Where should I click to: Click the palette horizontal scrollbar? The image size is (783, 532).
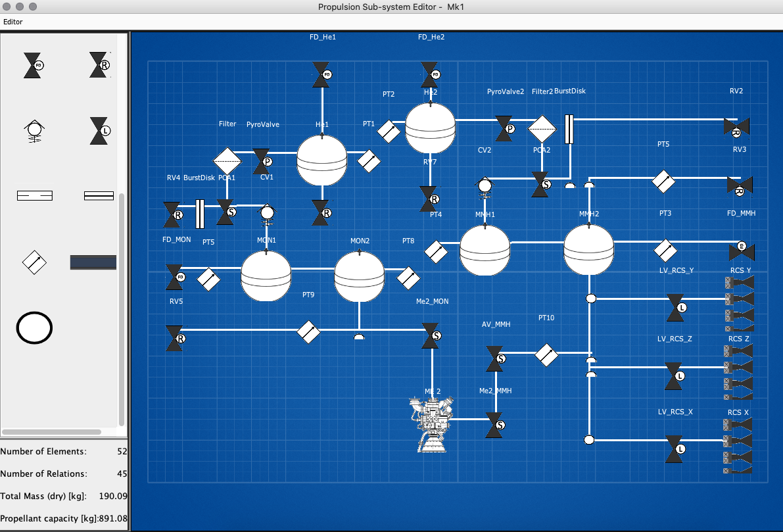pyautogui.click(x=51, y=431)
